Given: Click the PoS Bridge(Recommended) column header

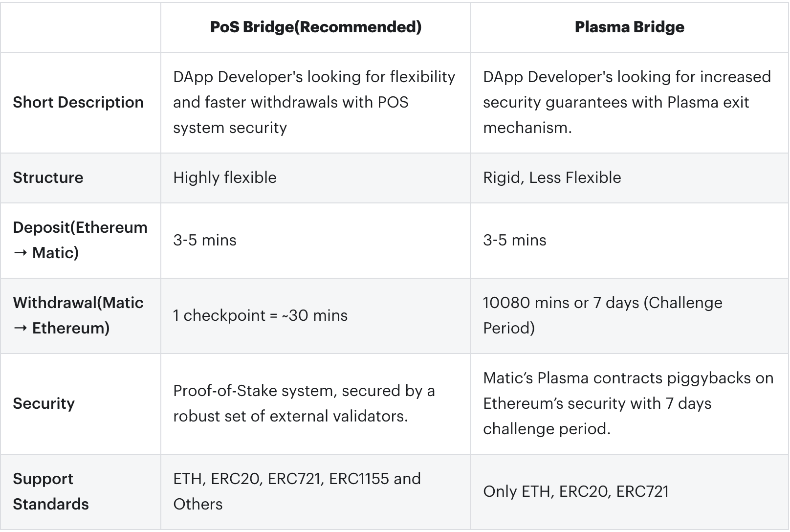Looking at the screenshot, I should (x=315, y=27).
